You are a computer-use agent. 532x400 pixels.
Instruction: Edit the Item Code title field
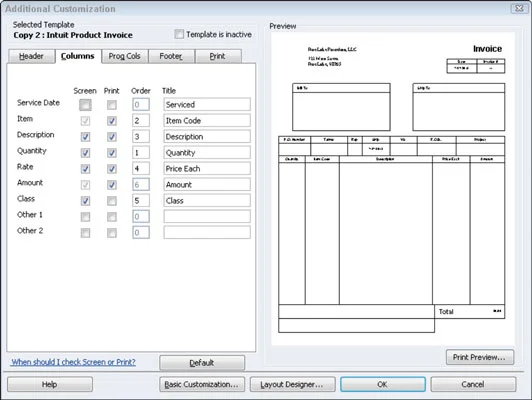[x=207, y=120]
